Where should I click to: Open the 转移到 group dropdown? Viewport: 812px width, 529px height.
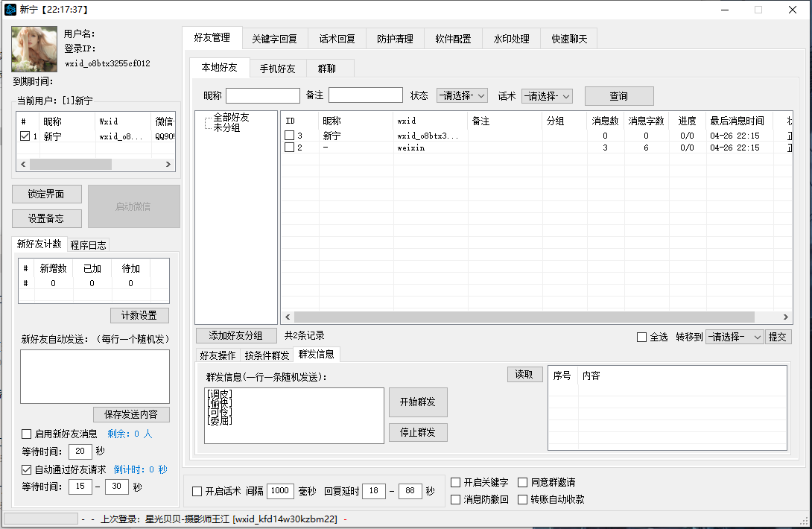coord(735,338)
